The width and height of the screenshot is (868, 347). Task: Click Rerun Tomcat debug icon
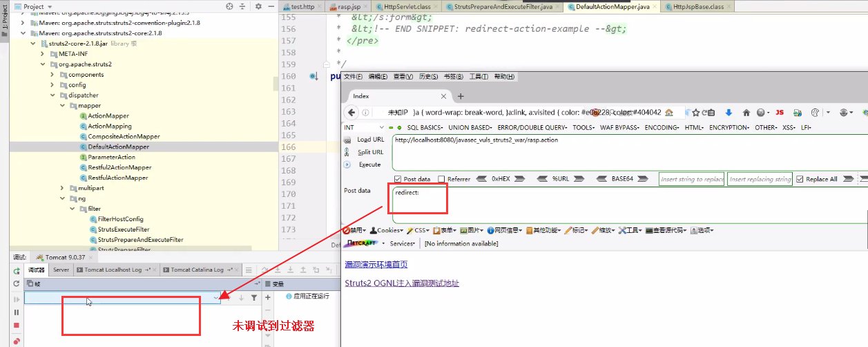[17, 270]
